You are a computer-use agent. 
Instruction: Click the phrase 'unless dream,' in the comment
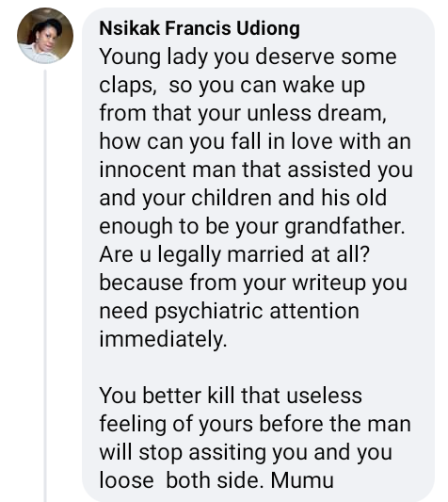coord(316,113)
